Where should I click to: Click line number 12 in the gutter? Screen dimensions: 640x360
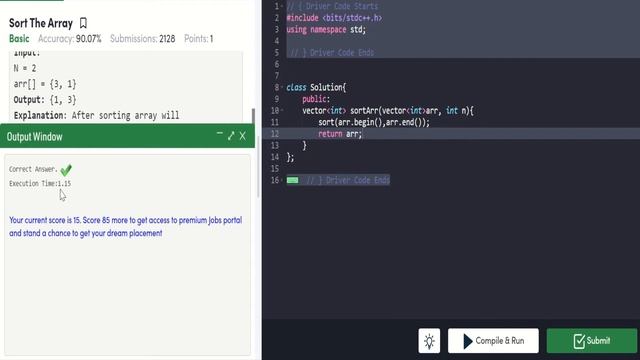coord(275,134)
